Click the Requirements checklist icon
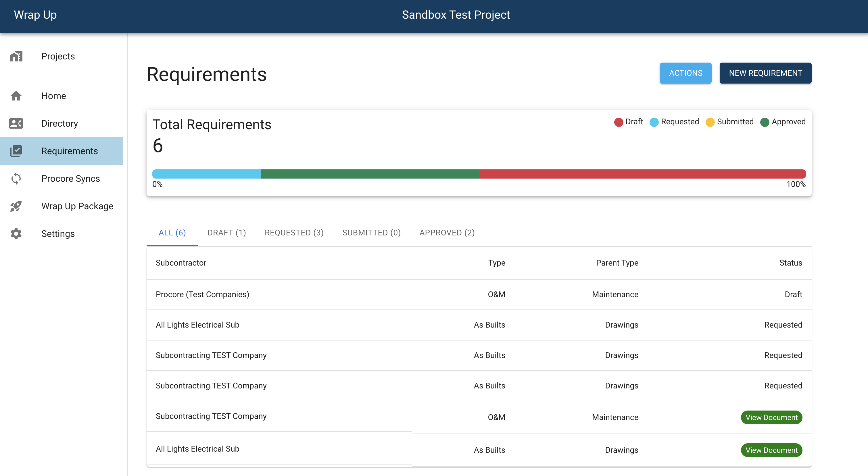The height and width of the screenshot is (476, 868). pyautogui.click(x=16, y=151)
